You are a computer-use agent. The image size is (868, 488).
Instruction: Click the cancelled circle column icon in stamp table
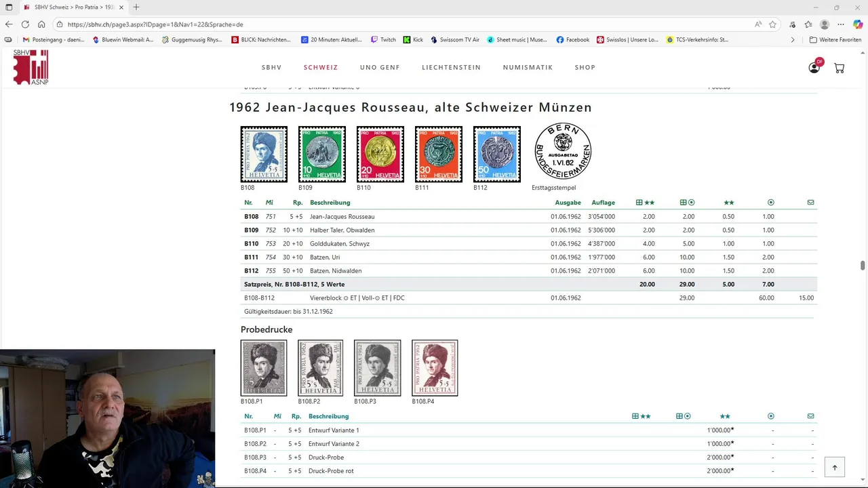point(770,203)
